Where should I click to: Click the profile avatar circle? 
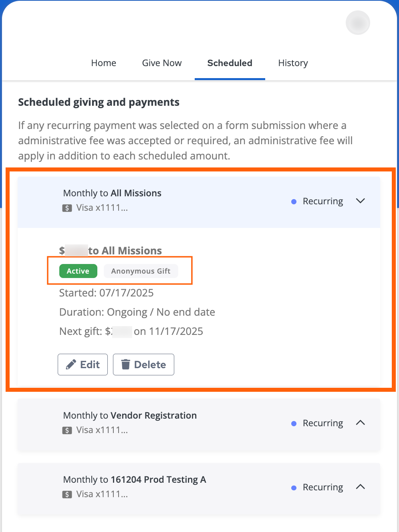[x=358, y=23]
